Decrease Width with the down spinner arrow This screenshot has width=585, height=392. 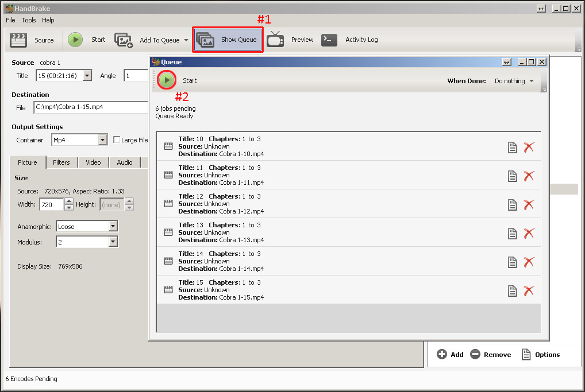click(68, 208)
